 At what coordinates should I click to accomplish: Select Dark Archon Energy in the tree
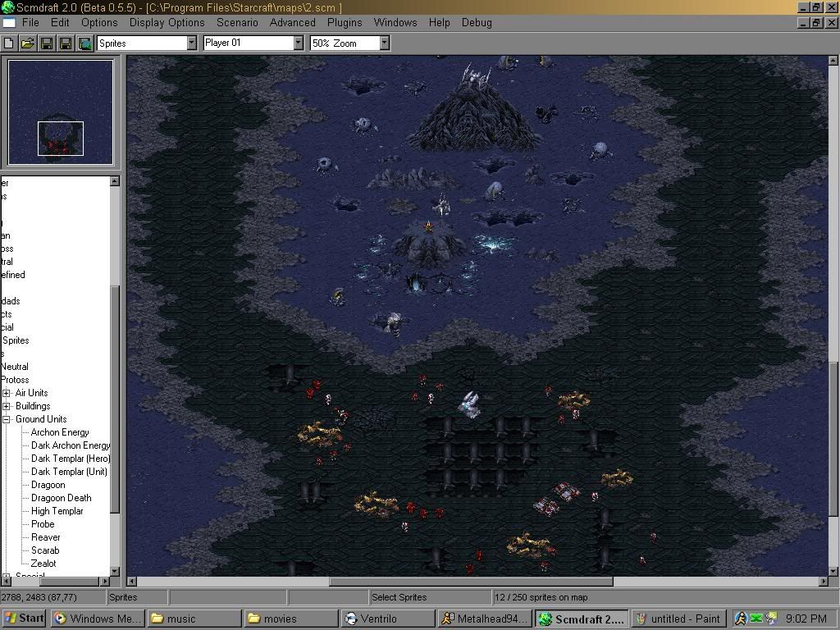71,445
